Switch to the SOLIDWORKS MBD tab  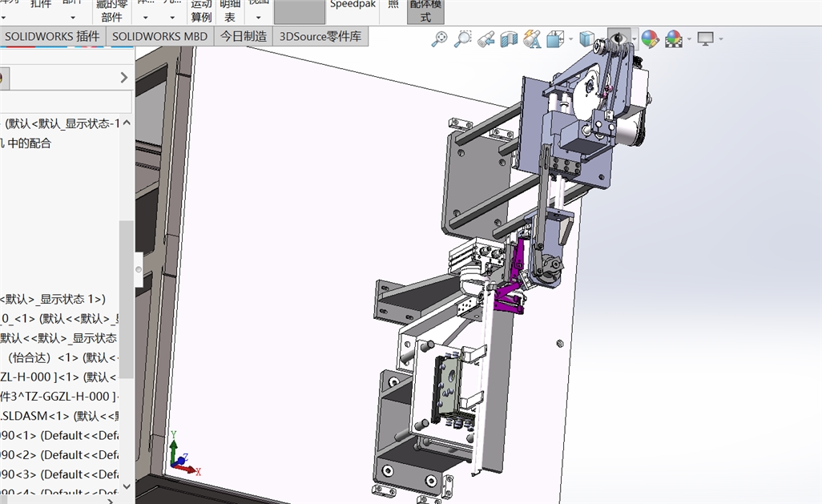(160, 36)
